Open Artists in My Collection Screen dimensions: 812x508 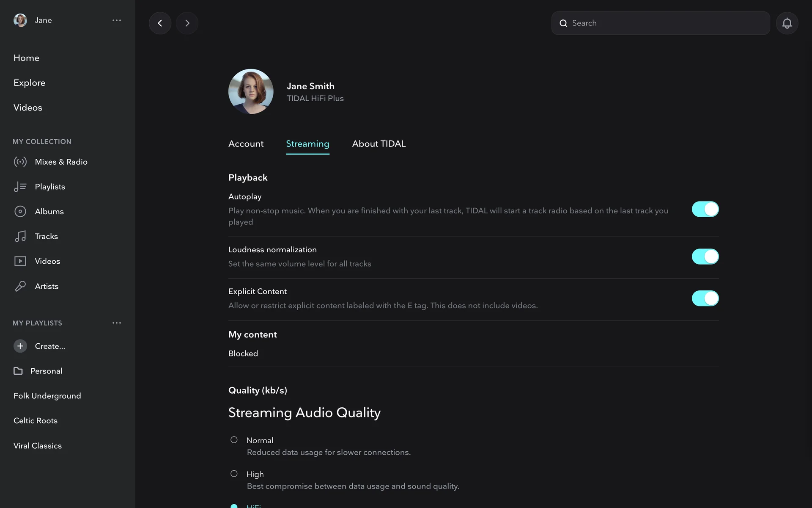(47, 286)
